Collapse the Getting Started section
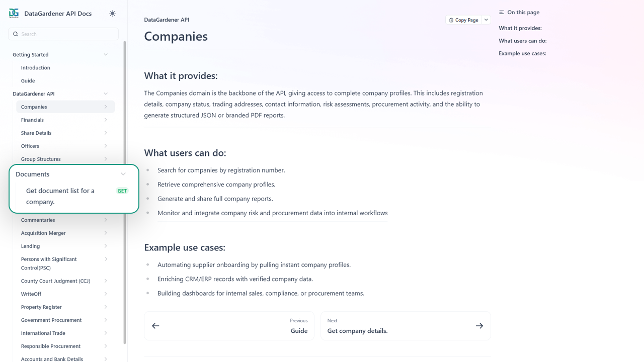Screen dimensions: 644x362 [x=106, y=54]
